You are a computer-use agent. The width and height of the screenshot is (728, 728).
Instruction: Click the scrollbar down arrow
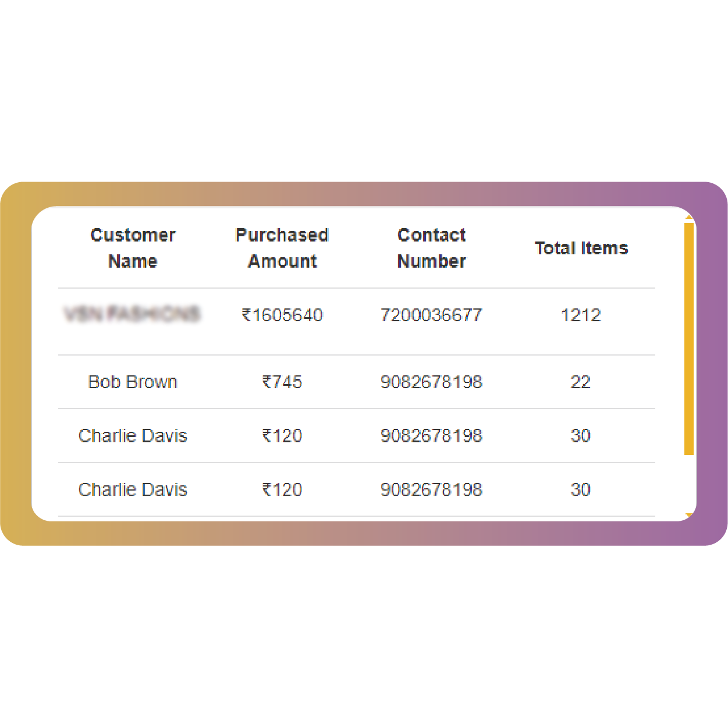click(x=689, y=516)
